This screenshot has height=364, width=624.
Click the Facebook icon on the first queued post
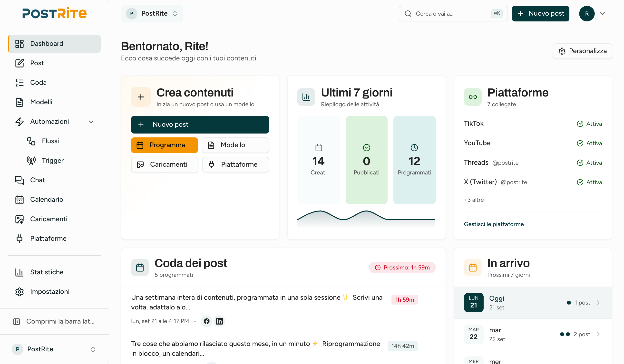click(x=206, y=321)
